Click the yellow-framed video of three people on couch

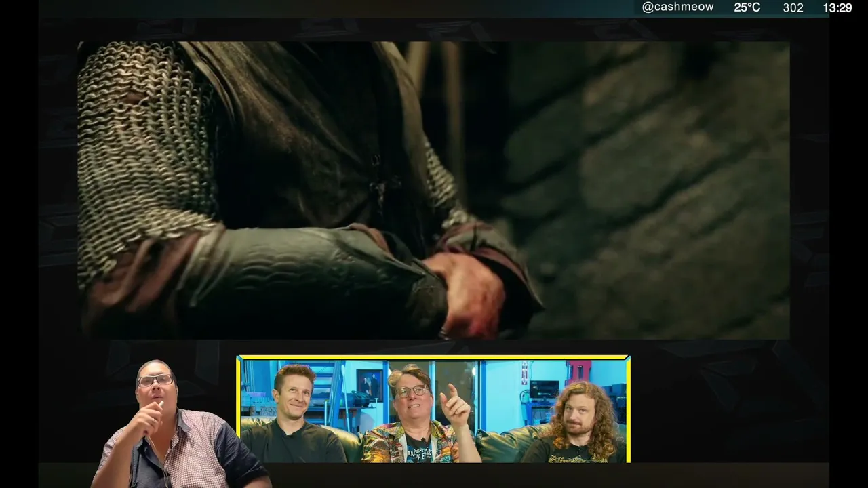[433, 409]
